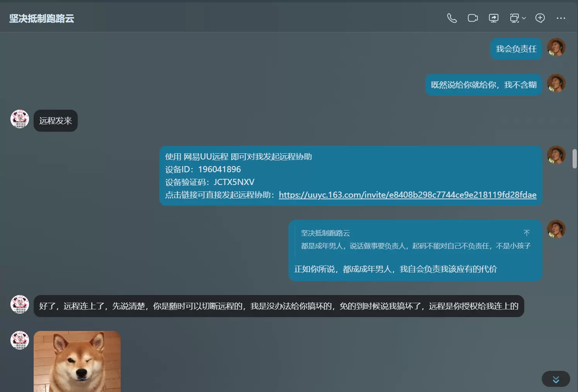Viewport: 578px width, 392px height.
Task: Open the screen sharing option
Action: click(x=494, y=18)
